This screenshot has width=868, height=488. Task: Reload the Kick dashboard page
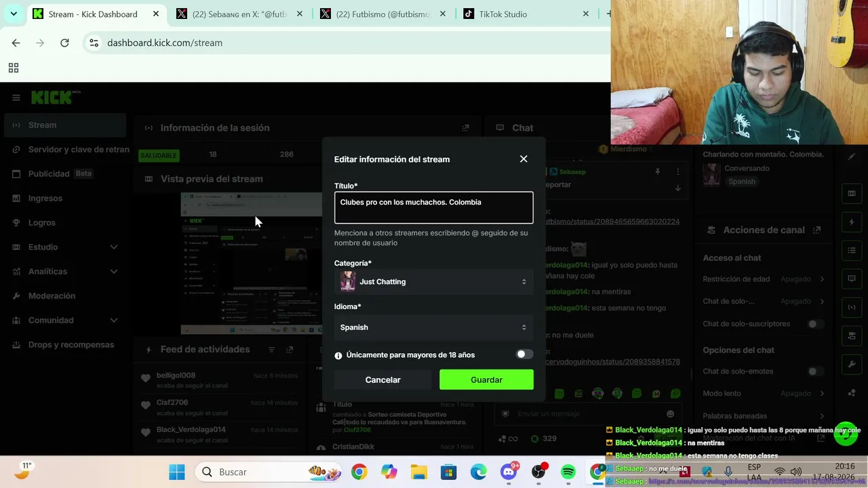(64, 43)
